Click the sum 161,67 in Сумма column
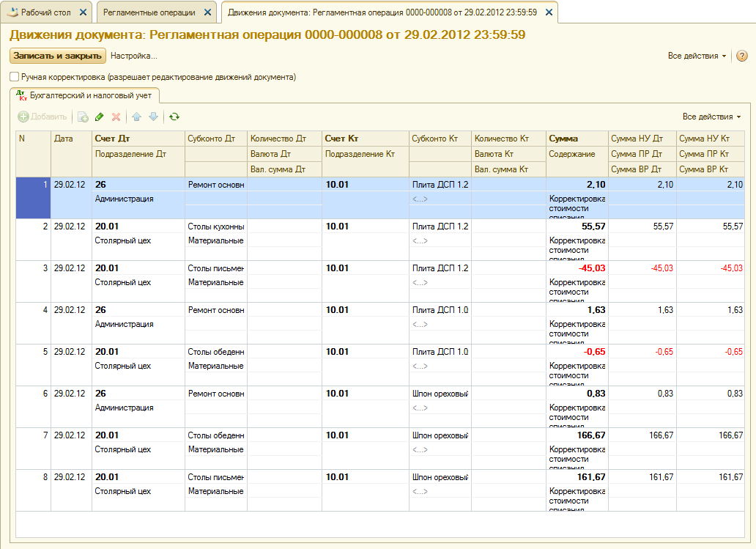 (x=591, y=476)
